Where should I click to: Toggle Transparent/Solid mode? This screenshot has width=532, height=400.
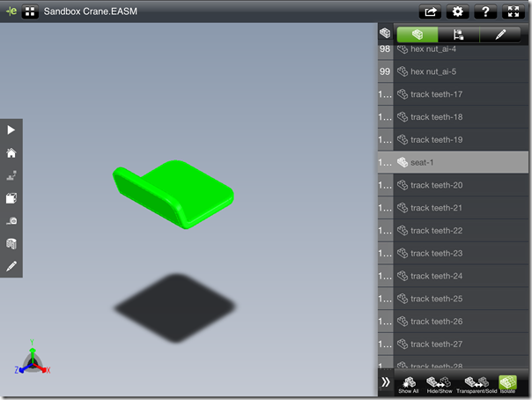(x=477, y=385)
